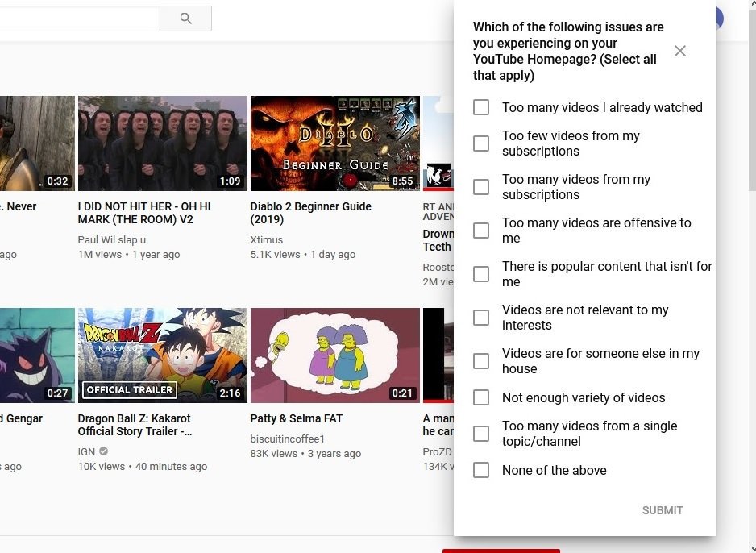The width and height of the screenshot is (756, 553).
Task: Click the search magnifier button
Action: pos(185,19)
